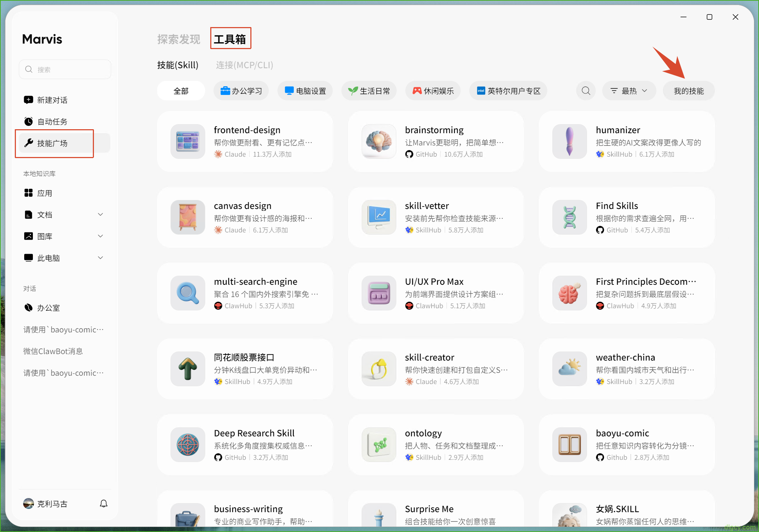Click the 新建对话 plus icon

click(x=29, y=100)
